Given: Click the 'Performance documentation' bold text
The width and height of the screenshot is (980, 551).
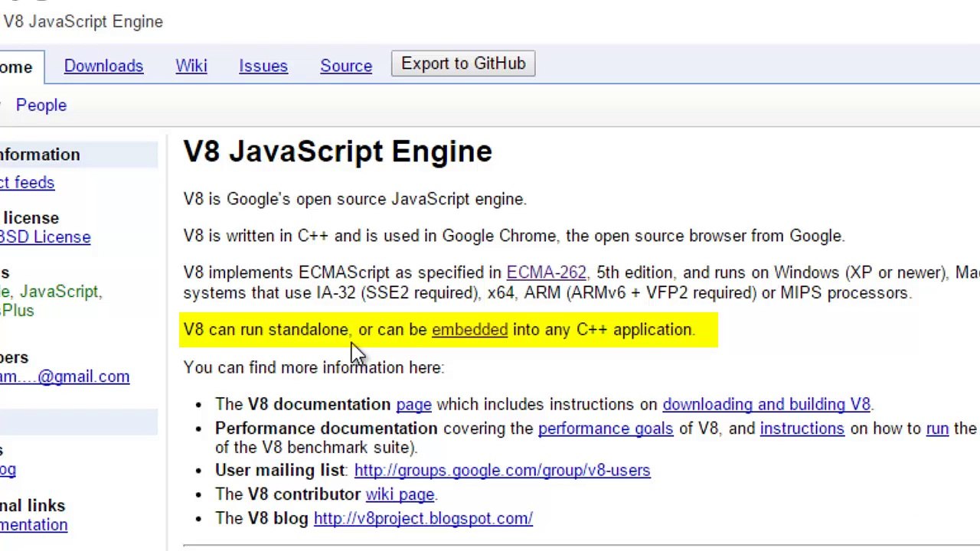Looking at the screenshot, I should [326, 429].
